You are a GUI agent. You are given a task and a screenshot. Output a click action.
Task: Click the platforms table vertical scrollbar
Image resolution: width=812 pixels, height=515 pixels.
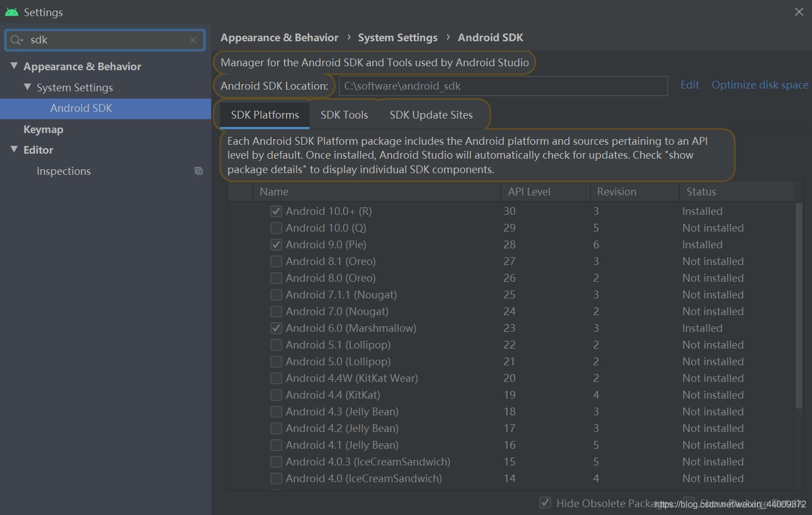(x=799, y=306)
